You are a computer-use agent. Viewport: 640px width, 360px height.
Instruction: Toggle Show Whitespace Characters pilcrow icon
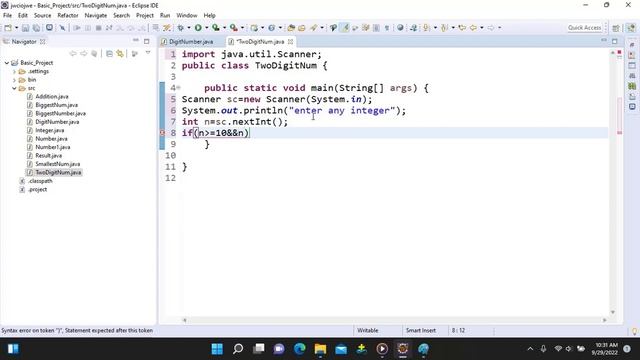387,28
